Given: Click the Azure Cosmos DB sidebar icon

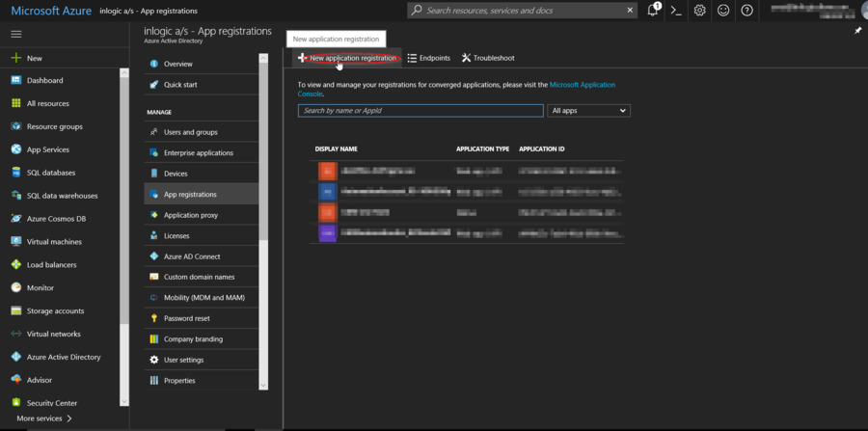Looking at the screenshot, I should pyautogui.click(x=16, y=219).
